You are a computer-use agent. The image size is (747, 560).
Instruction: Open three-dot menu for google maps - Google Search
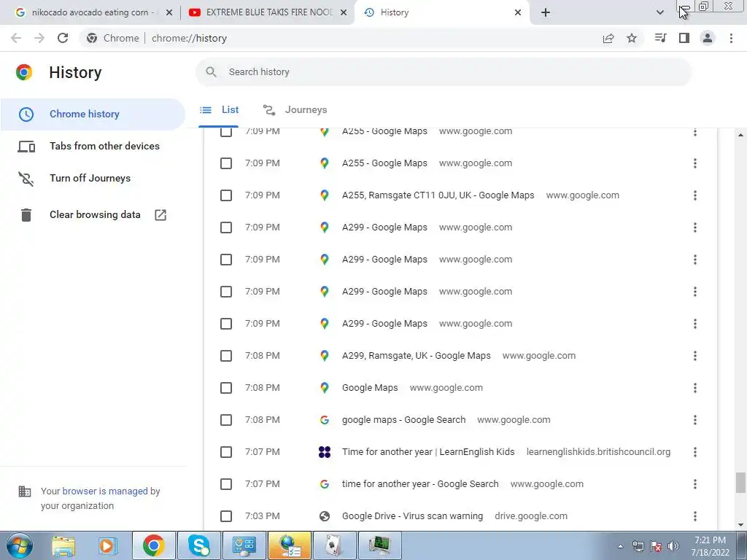[x=695, y=420]
